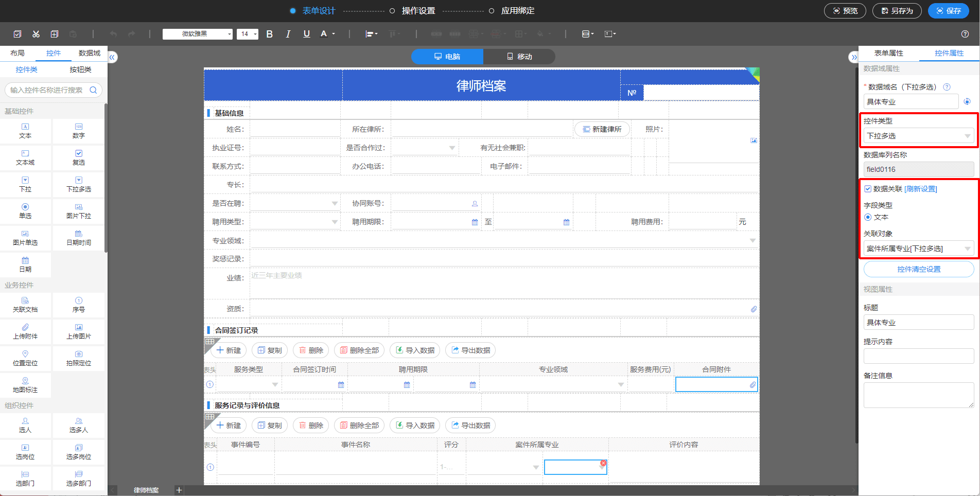The image size is (980, 496).
Task: Add the 位置定位 location control
Action: click(25, 359)
